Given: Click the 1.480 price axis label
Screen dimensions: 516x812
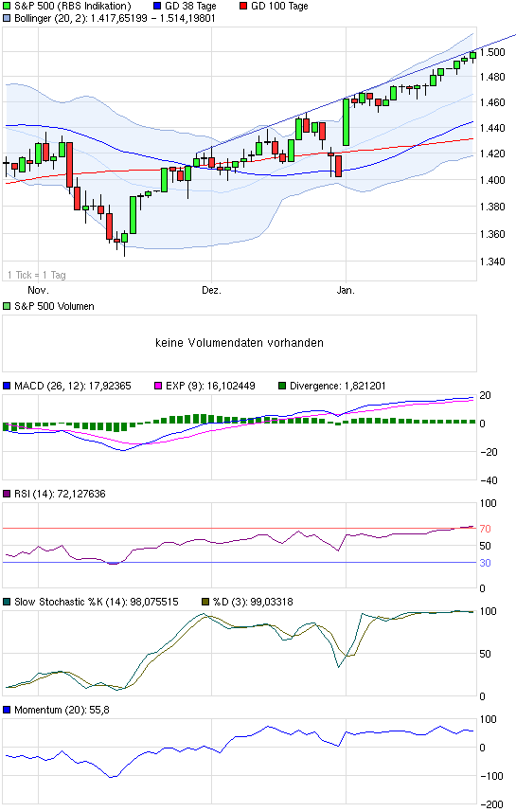Looking at the screenshot, I should point(492,77).
